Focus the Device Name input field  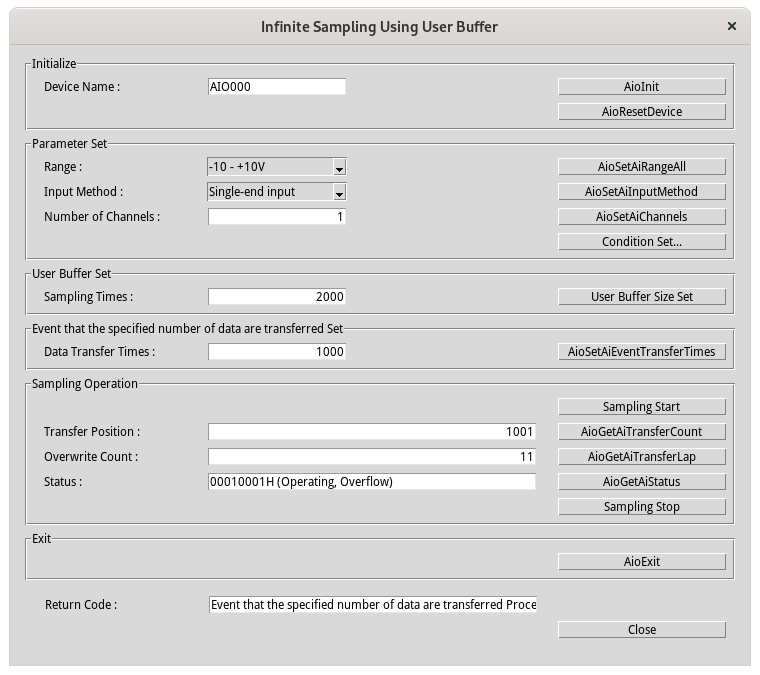click(276, 87)
